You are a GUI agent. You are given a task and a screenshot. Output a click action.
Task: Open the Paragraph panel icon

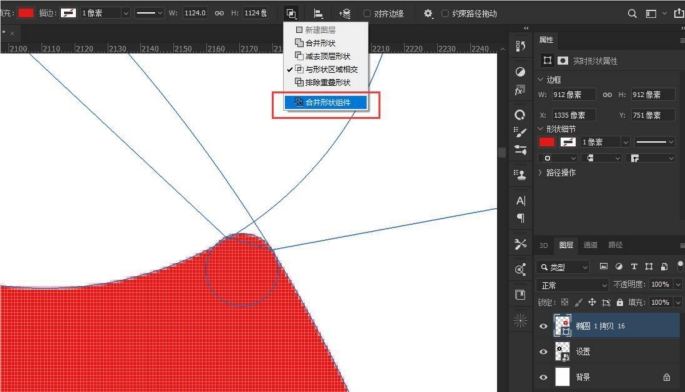pos(520,218)
